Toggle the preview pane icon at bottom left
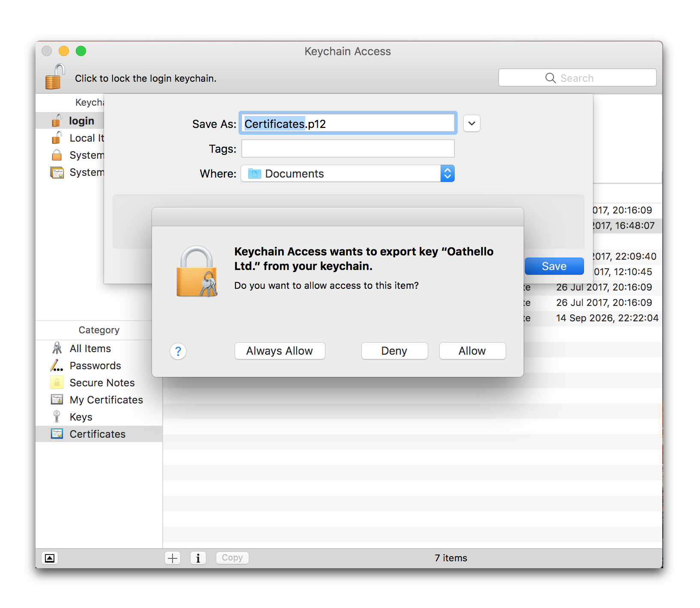The height and width of the screenshot is (608, 700). click(50, 558)
